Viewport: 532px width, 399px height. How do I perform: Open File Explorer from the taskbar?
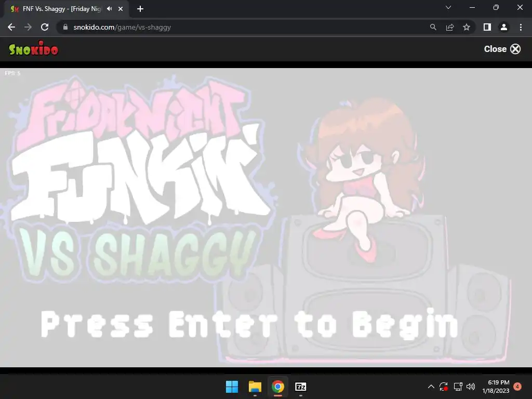255,387
